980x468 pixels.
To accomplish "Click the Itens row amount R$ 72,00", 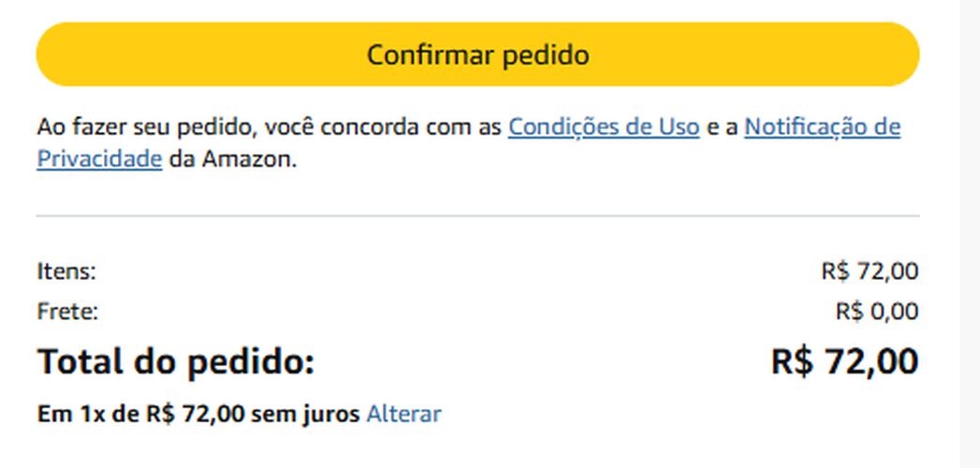I will point(869,272).
